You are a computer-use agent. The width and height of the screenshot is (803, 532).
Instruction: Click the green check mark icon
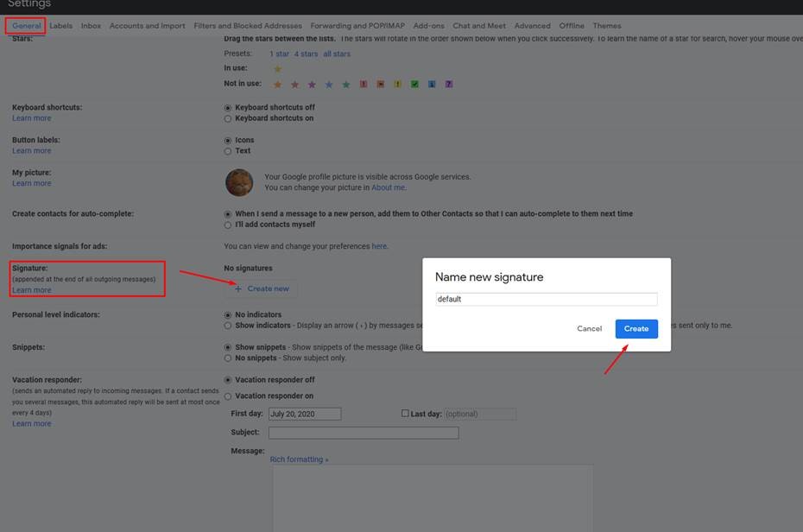pyautogui.click(x=414, y=85)
